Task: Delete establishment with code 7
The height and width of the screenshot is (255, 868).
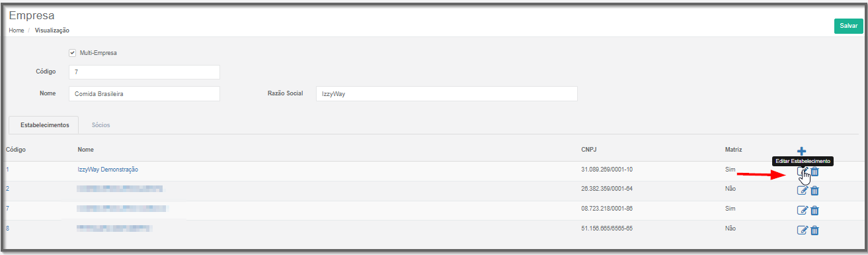Action: point(814,211)
